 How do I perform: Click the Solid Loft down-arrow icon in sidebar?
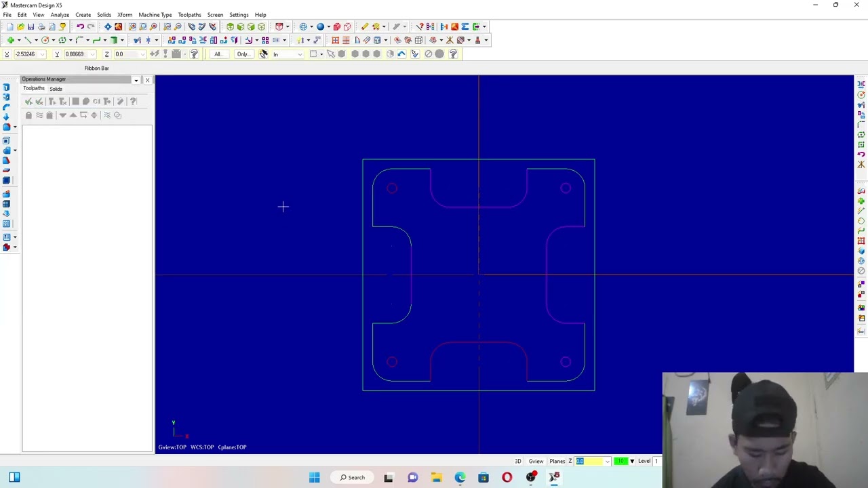(x=6, y=117)
